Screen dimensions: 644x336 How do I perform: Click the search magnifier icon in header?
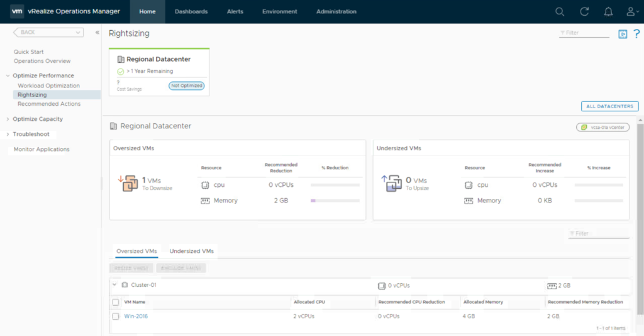tap(560, 11)
